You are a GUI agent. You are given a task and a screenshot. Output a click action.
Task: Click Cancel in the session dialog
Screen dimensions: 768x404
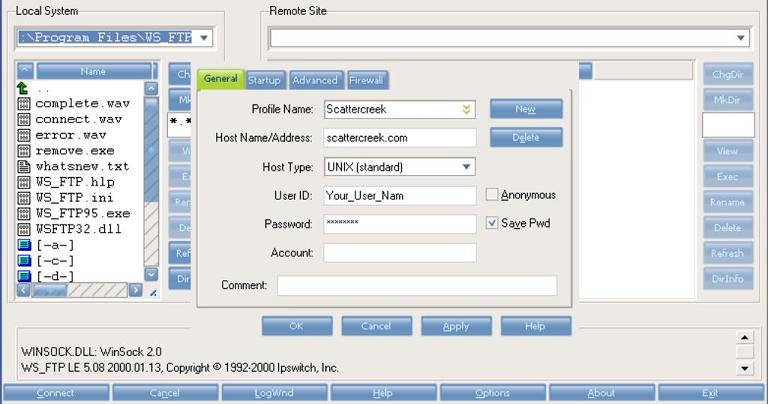point(377,326)
